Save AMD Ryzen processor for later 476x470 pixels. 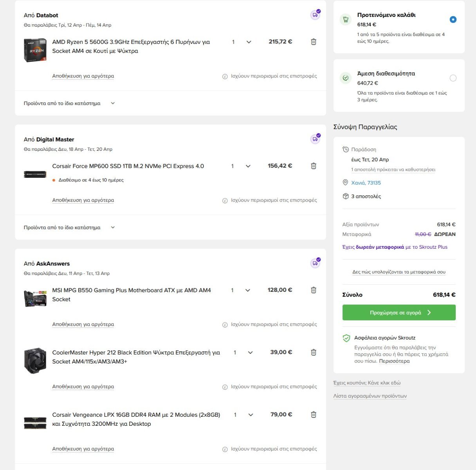83,76
